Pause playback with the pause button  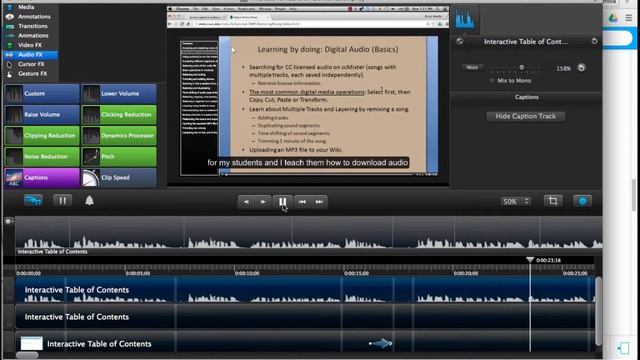click(282, 202)
